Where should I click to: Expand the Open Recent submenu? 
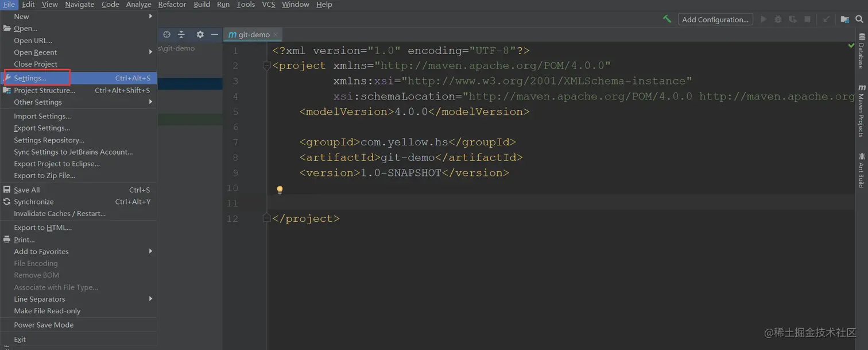tap(79, 52)
